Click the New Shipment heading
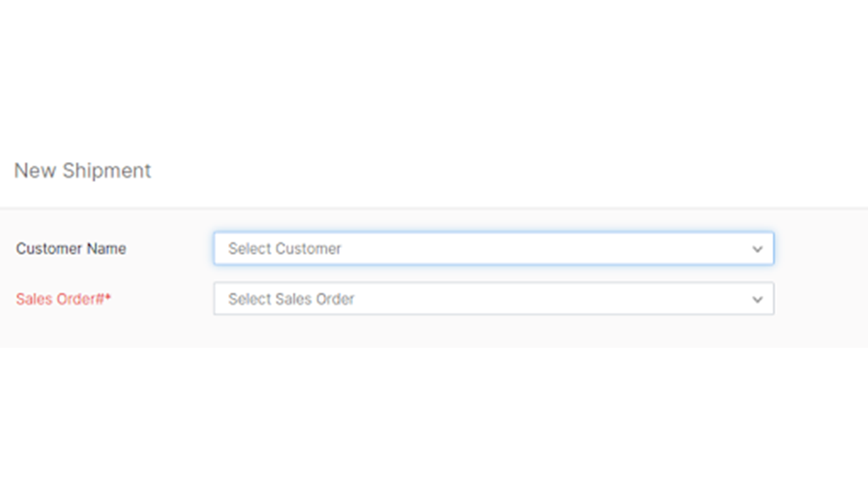Image resolution: width=868 pixels, height=488 pixels. pos(83,171)
